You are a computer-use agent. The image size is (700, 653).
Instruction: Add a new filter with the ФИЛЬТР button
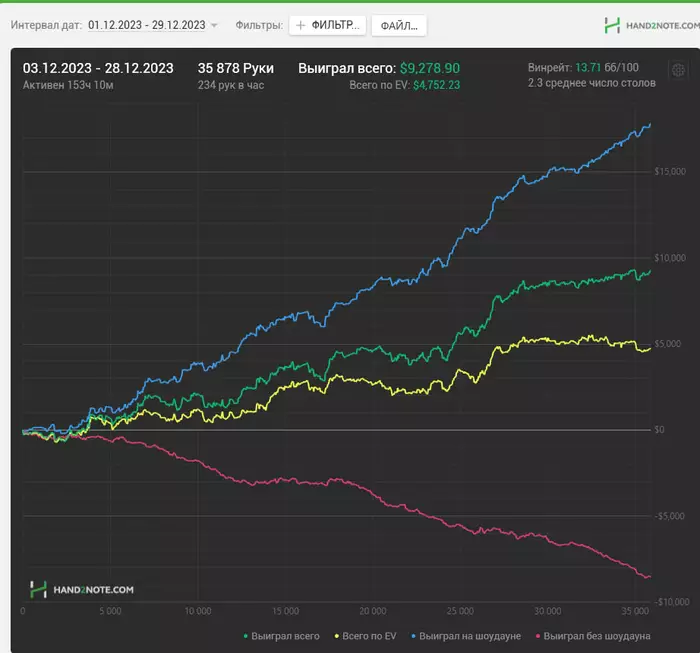pos(327,25)
